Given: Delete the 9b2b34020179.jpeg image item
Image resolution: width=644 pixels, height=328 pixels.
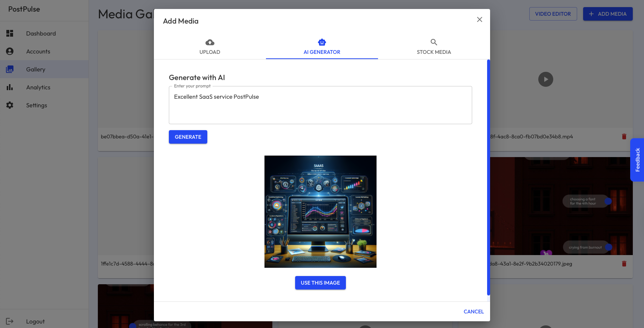Looking at the screenshot, I should (x=624, y=264).
